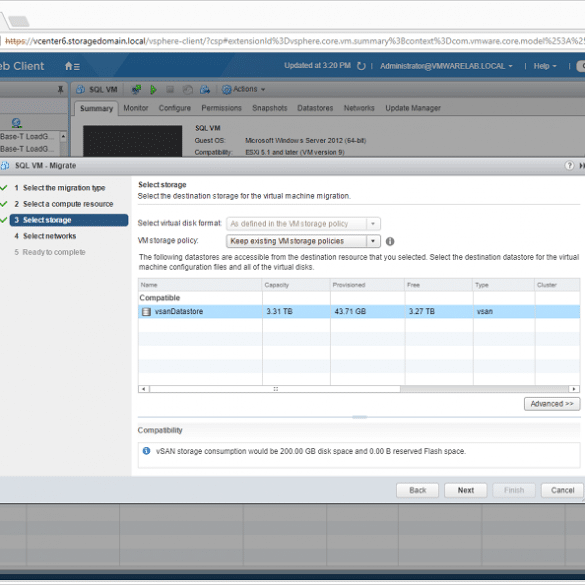Select the networking globe icon in navigator
Image resolution: width=585 pixels, height=585 pixels.
pyautogui.click(x=16, y=122)
